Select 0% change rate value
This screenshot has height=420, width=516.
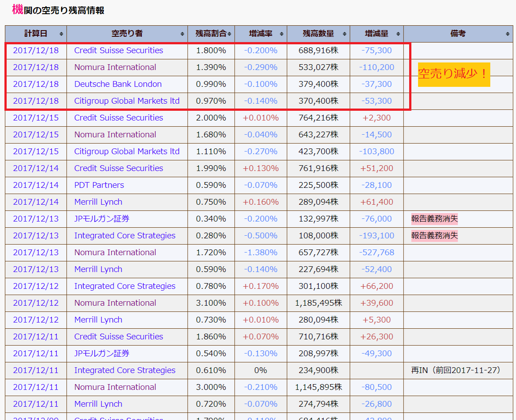click(261, 370)
